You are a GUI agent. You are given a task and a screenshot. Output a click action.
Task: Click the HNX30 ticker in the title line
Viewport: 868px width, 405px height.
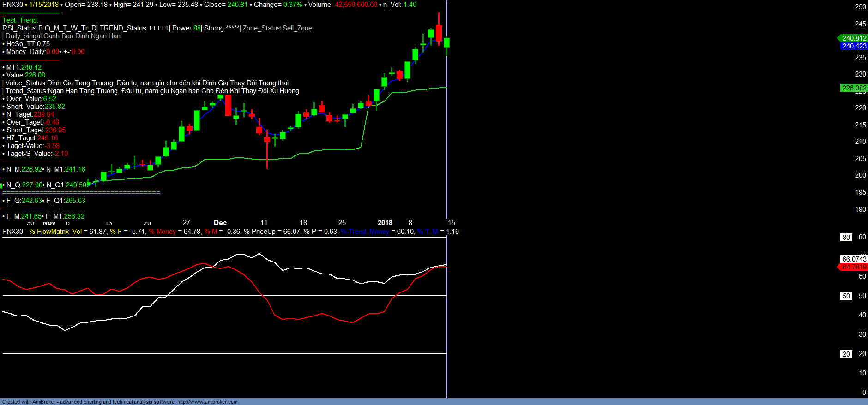[12, 5]
